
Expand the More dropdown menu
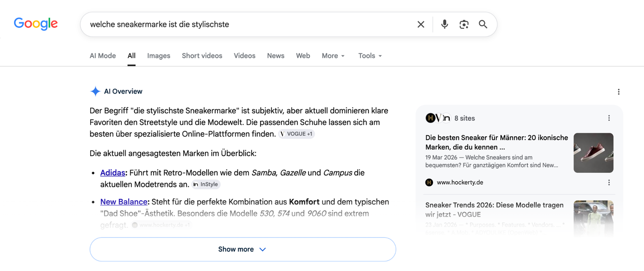(333, 55)
